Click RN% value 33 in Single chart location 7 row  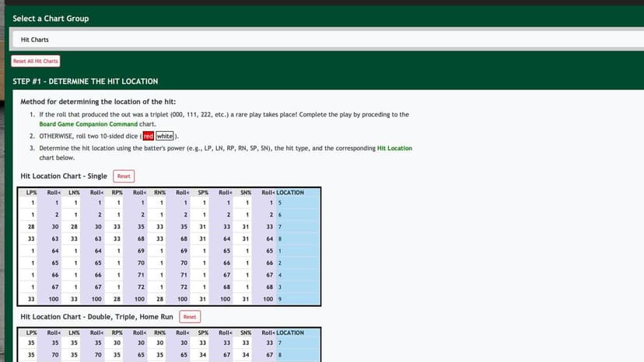click(159, 227)
